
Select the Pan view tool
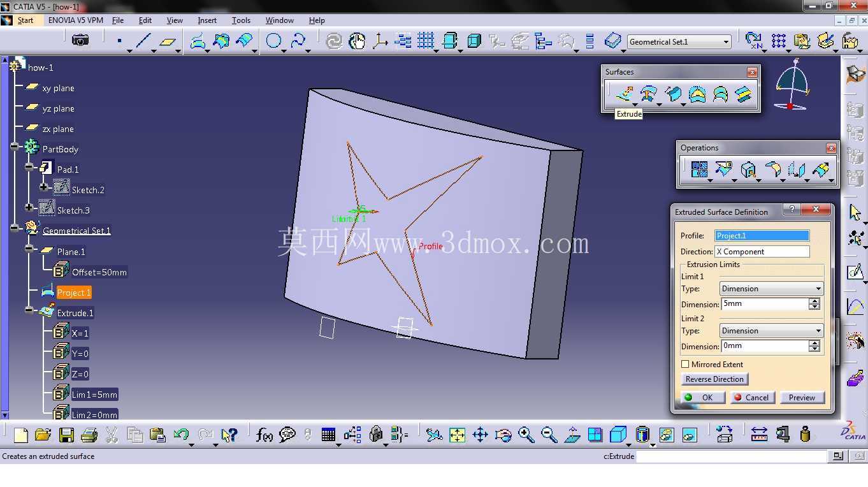(480, 435)
